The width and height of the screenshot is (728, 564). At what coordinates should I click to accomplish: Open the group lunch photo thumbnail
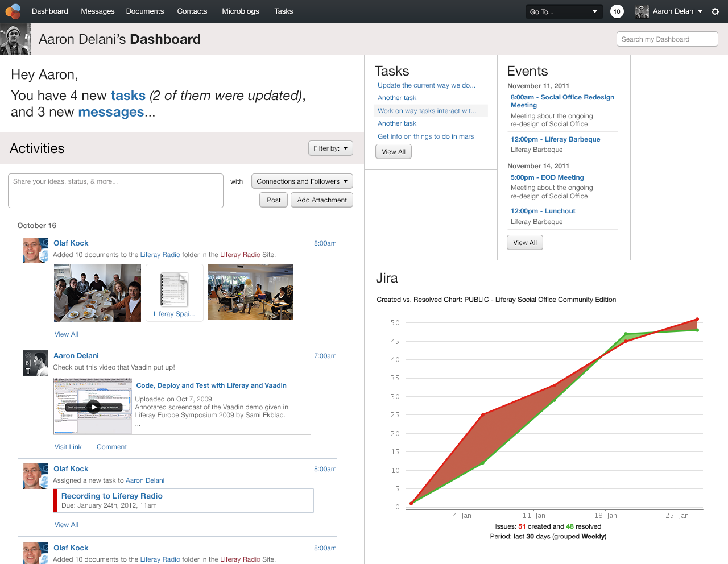click(97, 292)
